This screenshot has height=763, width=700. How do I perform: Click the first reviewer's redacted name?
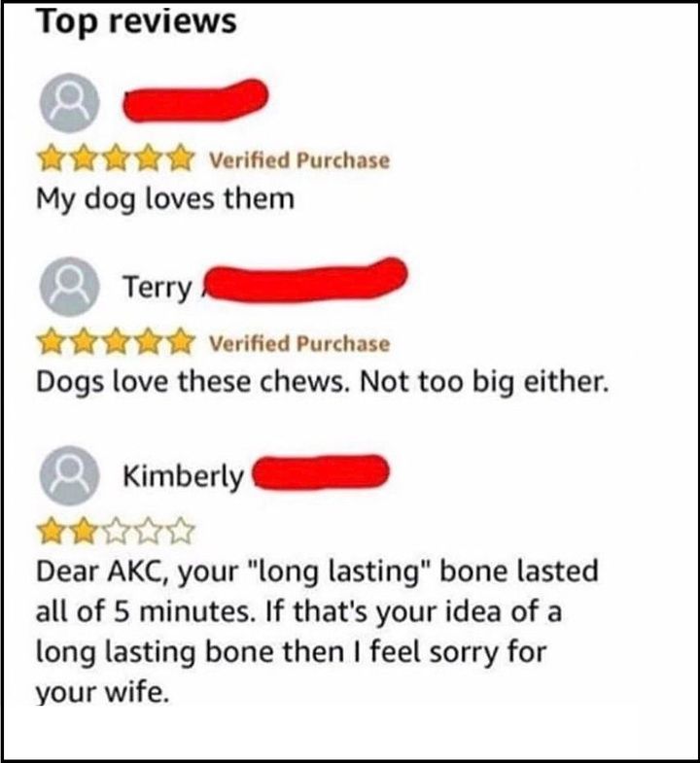195,100
